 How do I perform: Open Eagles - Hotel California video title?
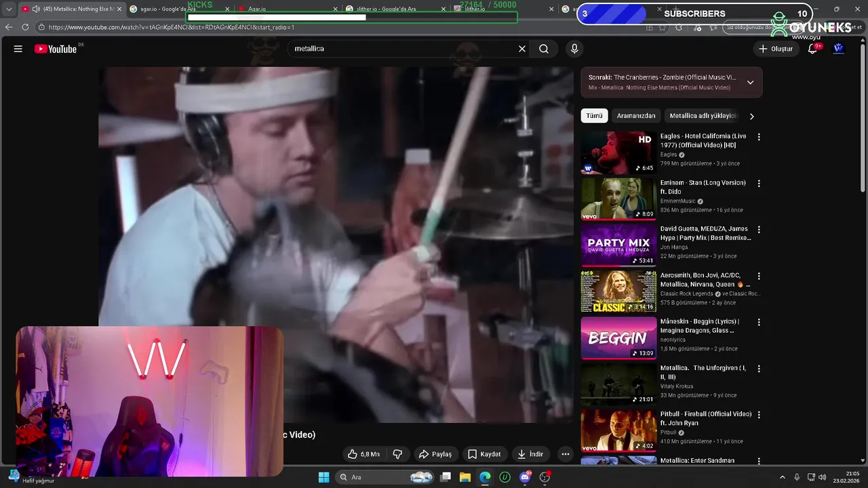[703, 140]
